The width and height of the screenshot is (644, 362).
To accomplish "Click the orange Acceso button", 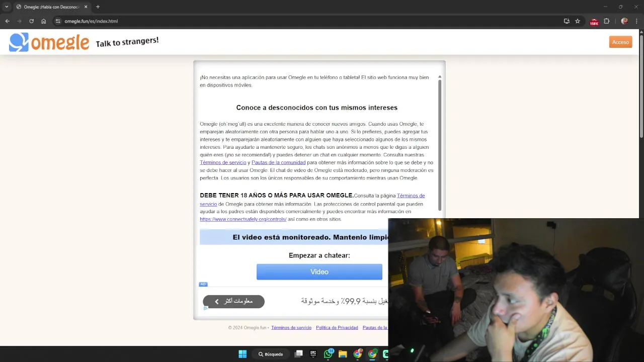I will point(620,42).
